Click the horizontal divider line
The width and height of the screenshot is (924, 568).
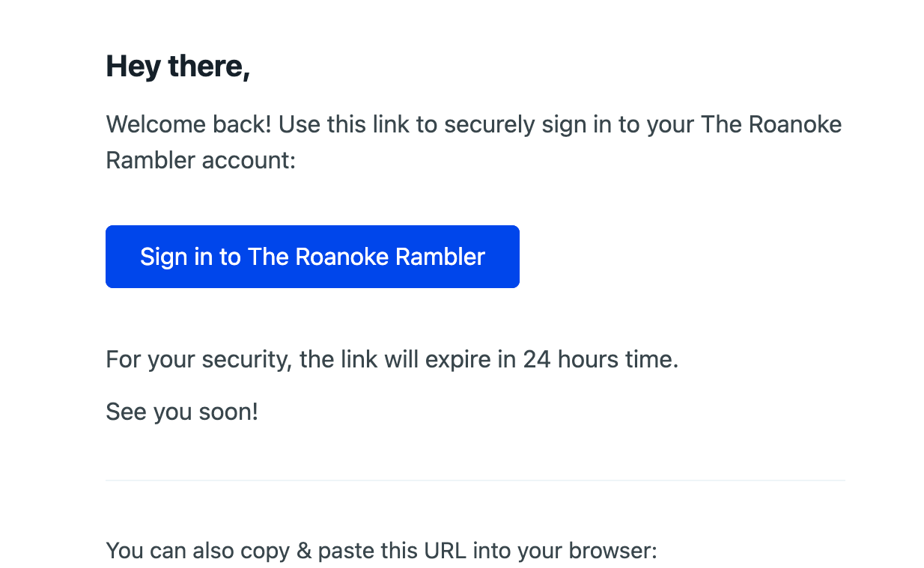[x=475, y=480]
